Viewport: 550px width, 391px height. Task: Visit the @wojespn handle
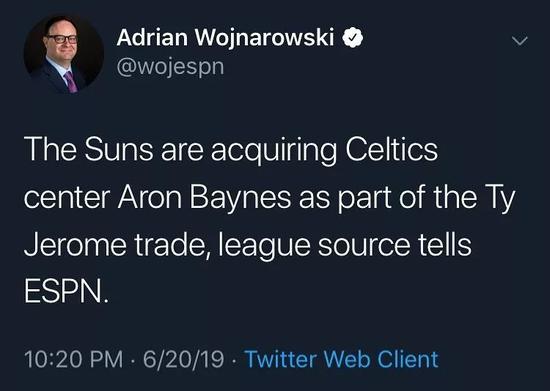click(x=170, y=67)
